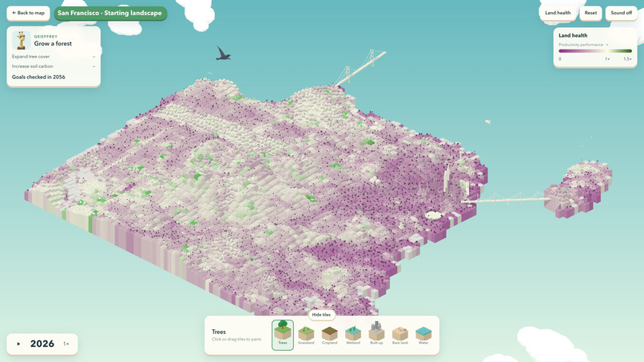Select the Cropland tile
This screenshot has width=644, height=362.
click(329, 335)
